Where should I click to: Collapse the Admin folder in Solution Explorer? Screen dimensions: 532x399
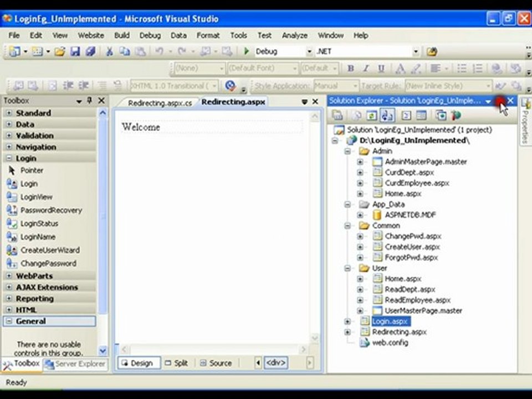(x=347, y=151)
